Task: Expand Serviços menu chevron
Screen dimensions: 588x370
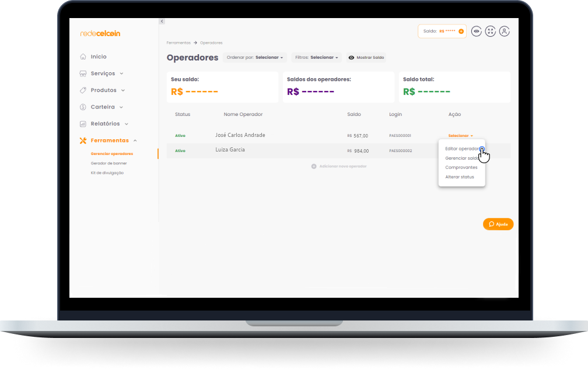Action: tap(121, 73)
